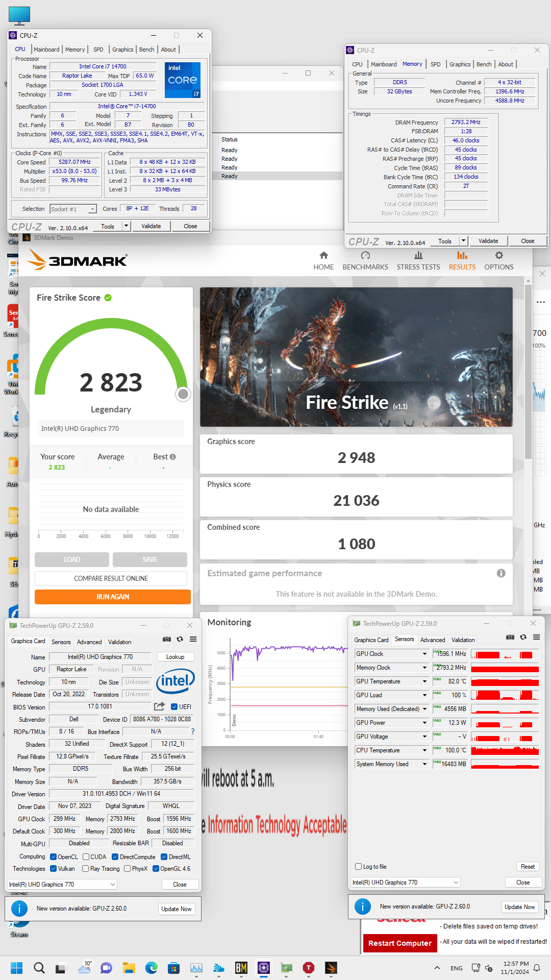Open 3DMark OPTIONS gear icon
Image resolution: width=551 pixels, height=980 pixels.
(499, 255)
